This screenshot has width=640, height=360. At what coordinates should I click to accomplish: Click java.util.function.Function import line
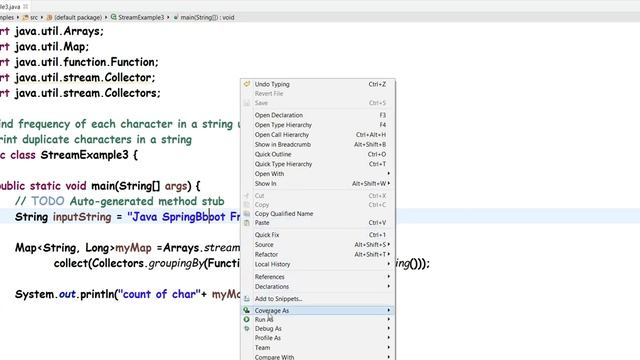click(x=79, y=62)
